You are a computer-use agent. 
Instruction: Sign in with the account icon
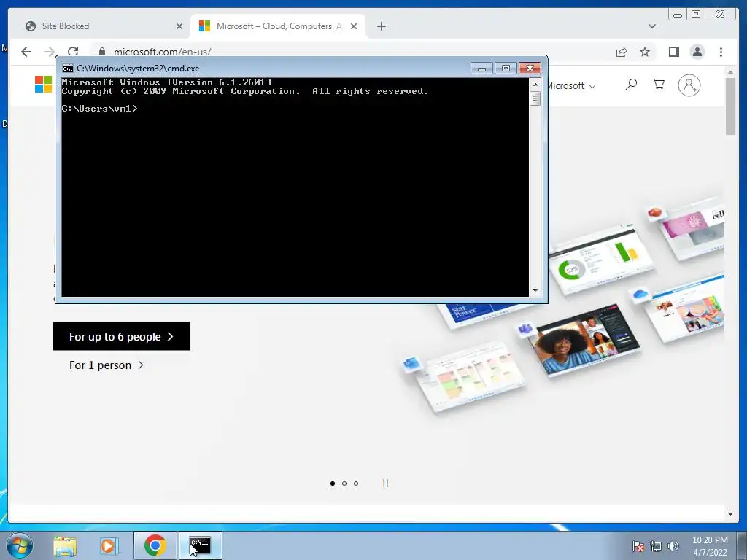point(689,85)
